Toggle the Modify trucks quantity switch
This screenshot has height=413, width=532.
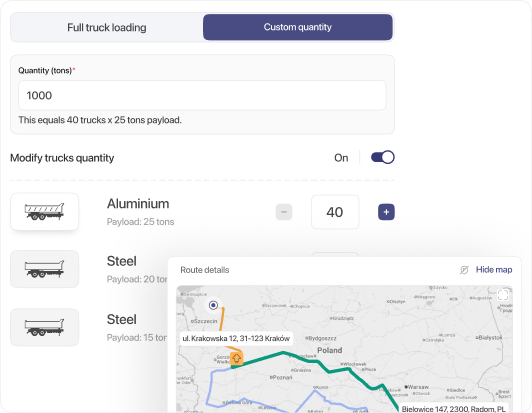pyautogui.click(x=382, y=157)
